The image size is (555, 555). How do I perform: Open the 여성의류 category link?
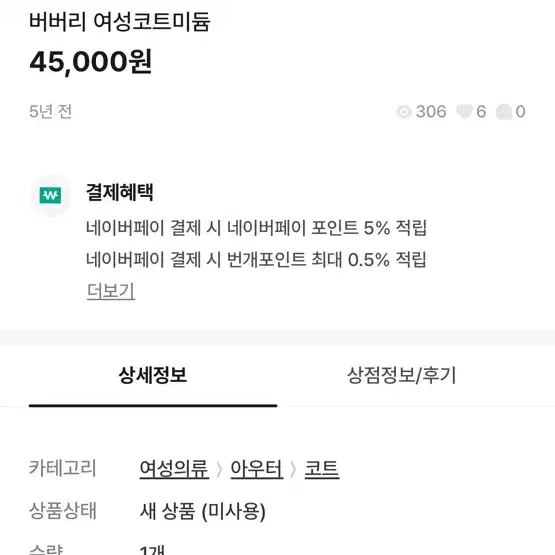174,469
